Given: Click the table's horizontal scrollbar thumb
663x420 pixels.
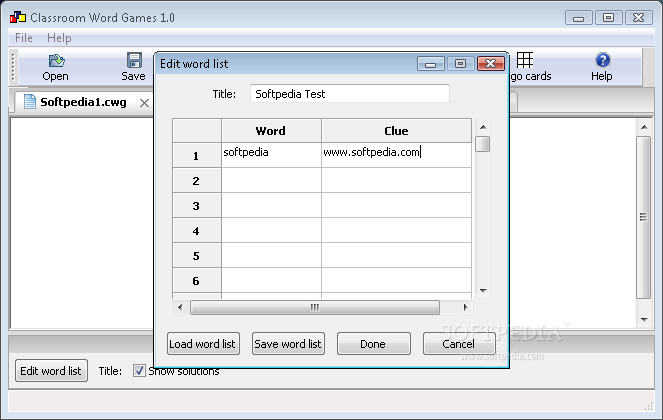Looking at the screenshot, I should point(315,307).
